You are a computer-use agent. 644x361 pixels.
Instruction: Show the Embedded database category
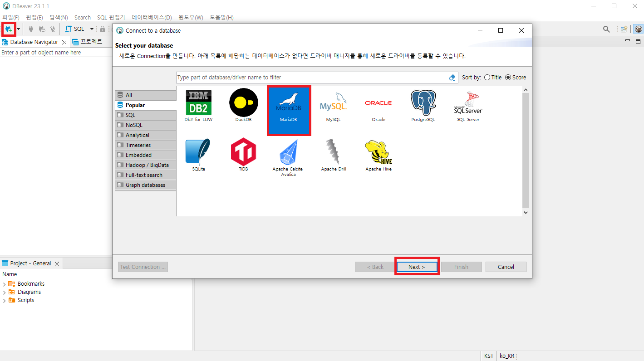point(145,155)
